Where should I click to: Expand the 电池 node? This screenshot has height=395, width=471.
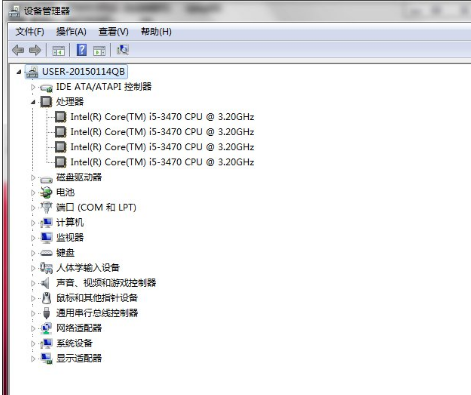click(33, 193)
